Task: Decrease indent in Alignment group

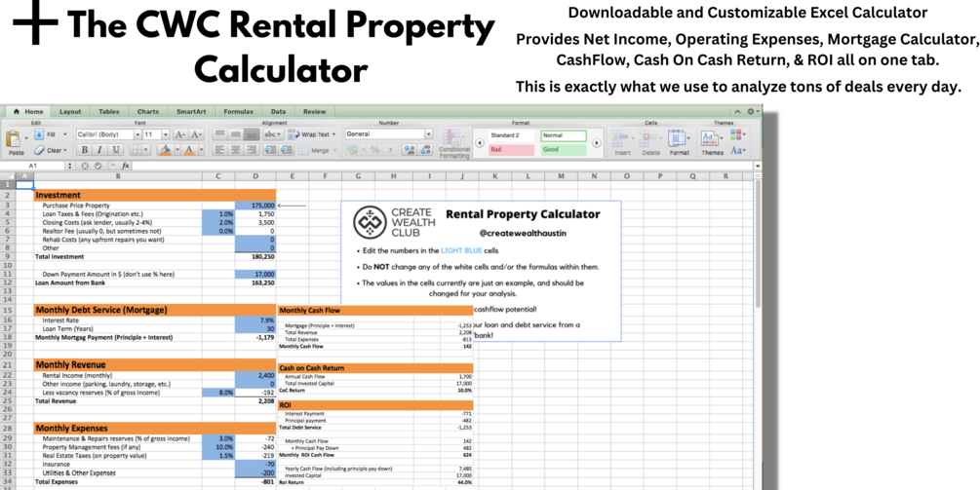Action: click(270, 150)
